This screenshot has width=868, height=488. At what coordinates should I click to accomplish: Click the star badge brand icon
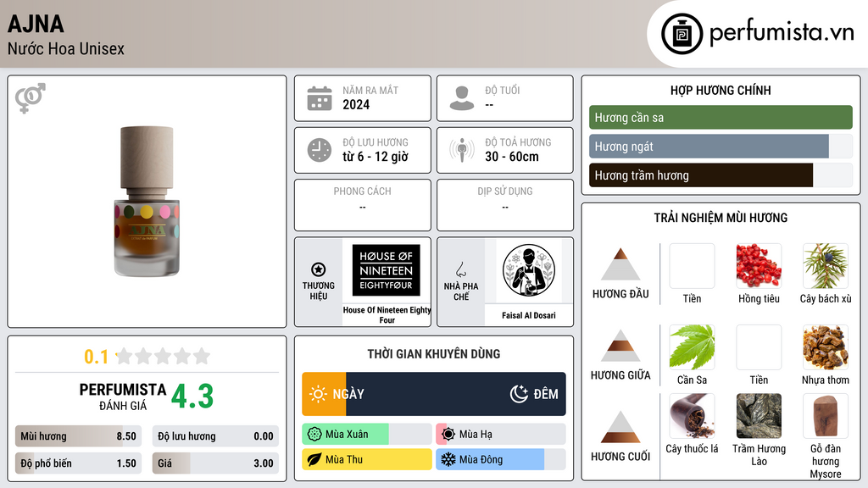pyautogui.click(x=319, y=269)
